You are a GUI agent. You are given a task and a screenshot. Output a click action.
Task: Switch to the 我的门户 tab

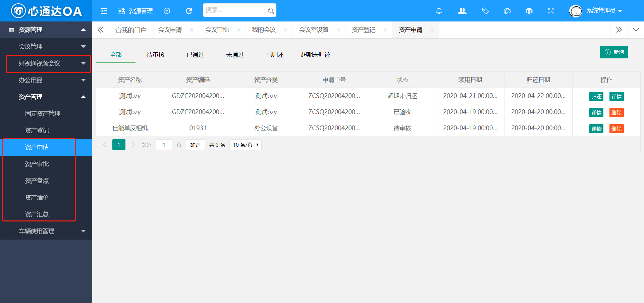[131, 30]
